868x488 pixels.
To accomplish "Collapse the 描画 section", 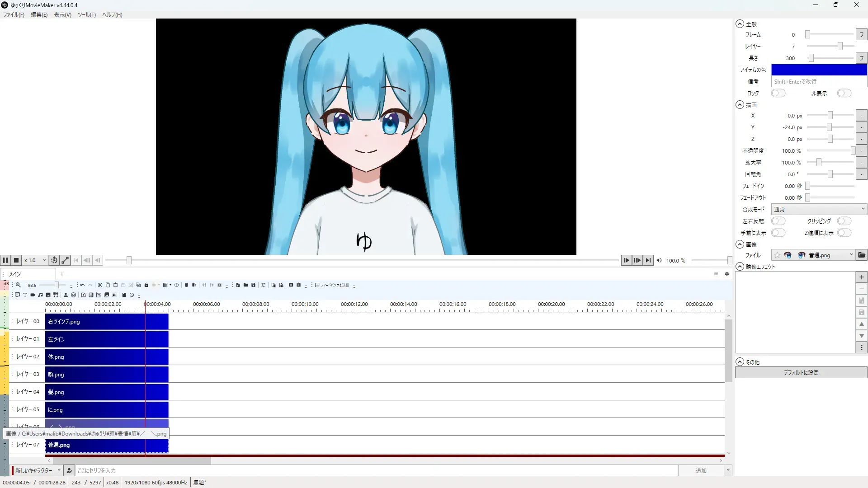I will pyautogui.click(x=740, y=105).
